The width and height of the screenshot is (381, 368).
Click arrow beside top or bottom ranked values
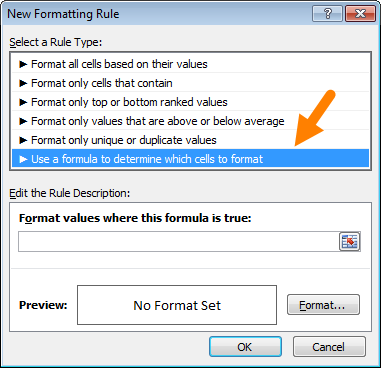click(x=23, y=102)
